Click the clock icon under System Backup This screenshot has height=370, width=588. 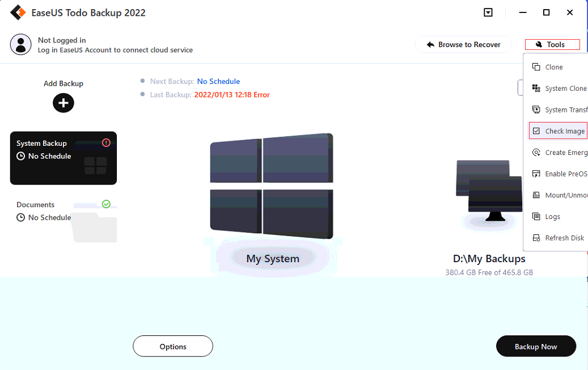(x=20, y=156)
